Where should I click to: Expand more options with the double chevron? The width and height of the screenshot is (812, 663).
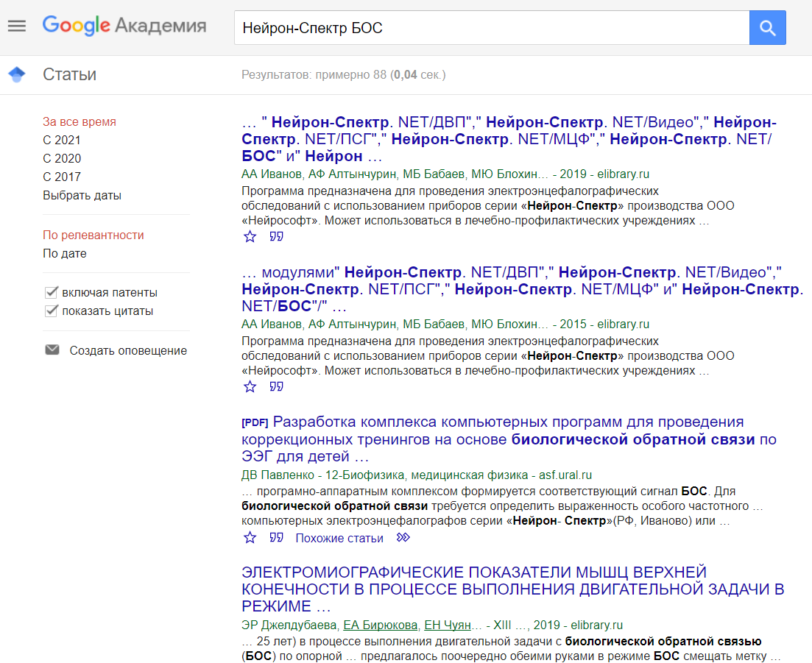(x=403, y=538)
